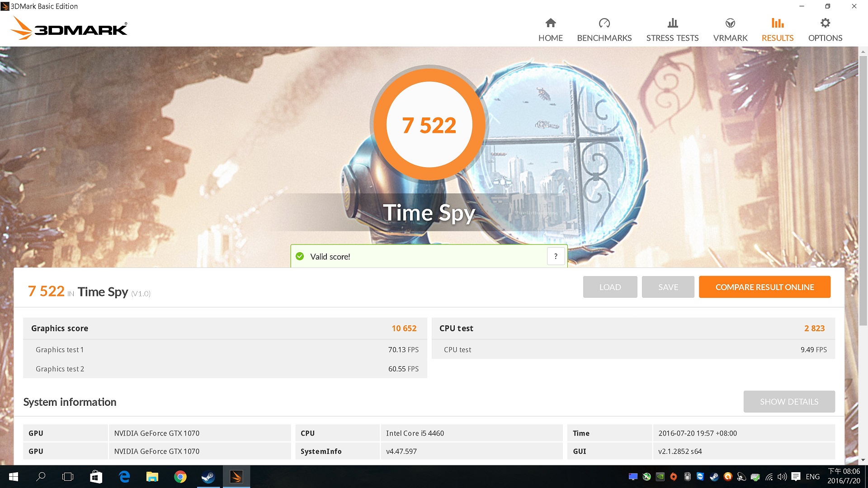Switch to the VRMARK tab

[730, 30]
